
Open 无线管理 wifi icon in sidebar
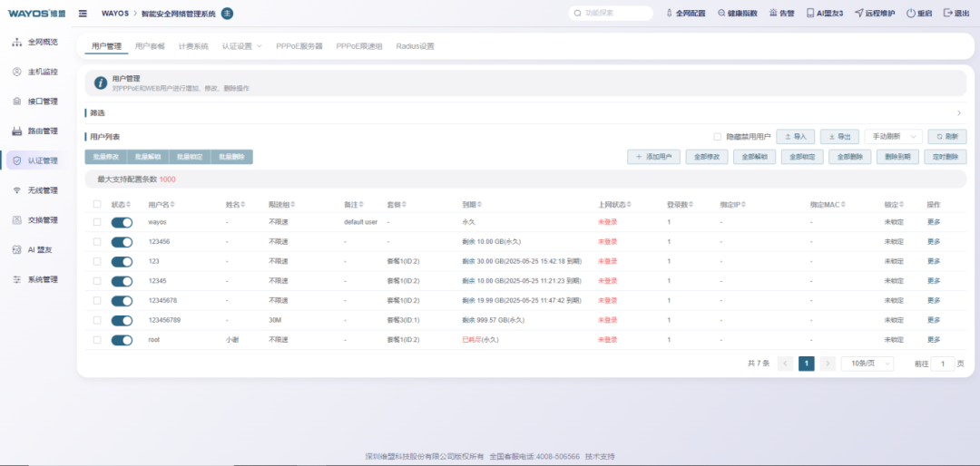17,190
